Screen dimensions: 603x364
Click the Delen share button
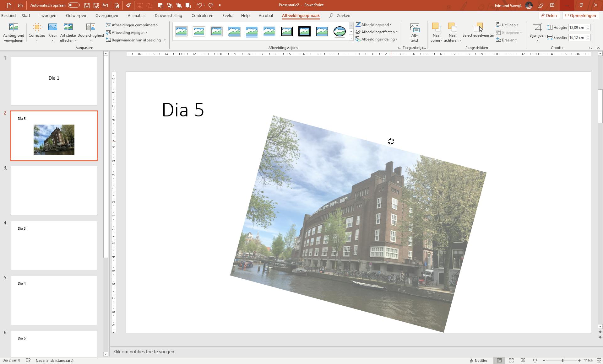point(549,15)
